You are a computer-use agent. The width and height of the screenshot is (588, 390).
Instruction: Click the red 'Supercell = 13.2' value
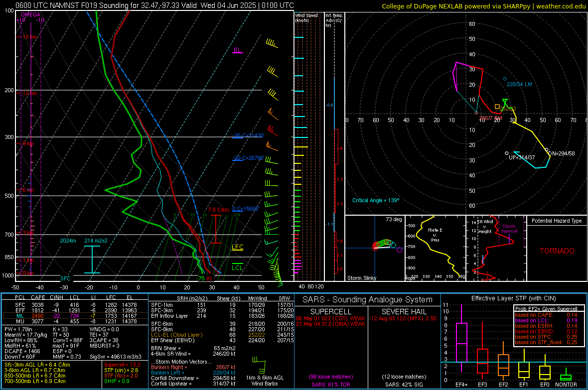122,365
